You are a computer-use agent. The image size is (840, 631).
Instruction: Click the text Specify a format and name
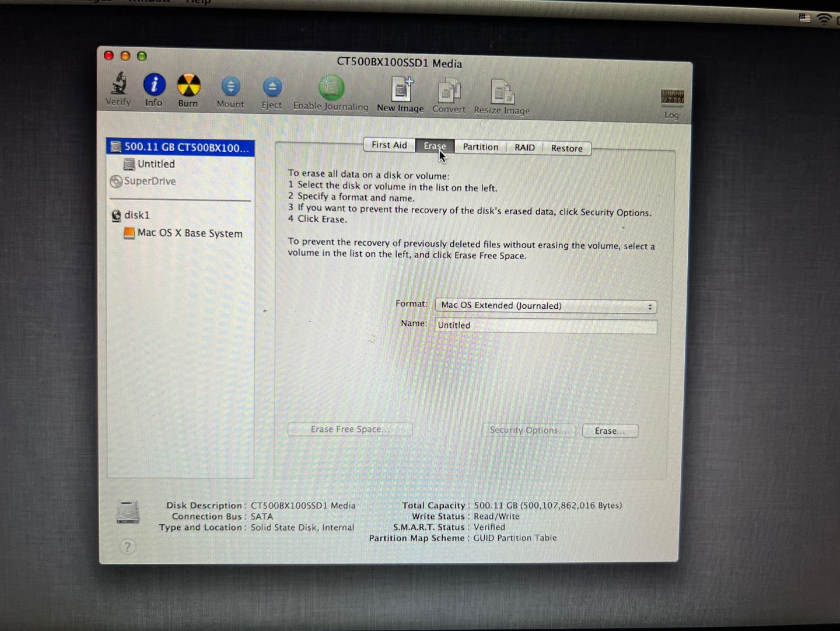[x=356, y=197]
